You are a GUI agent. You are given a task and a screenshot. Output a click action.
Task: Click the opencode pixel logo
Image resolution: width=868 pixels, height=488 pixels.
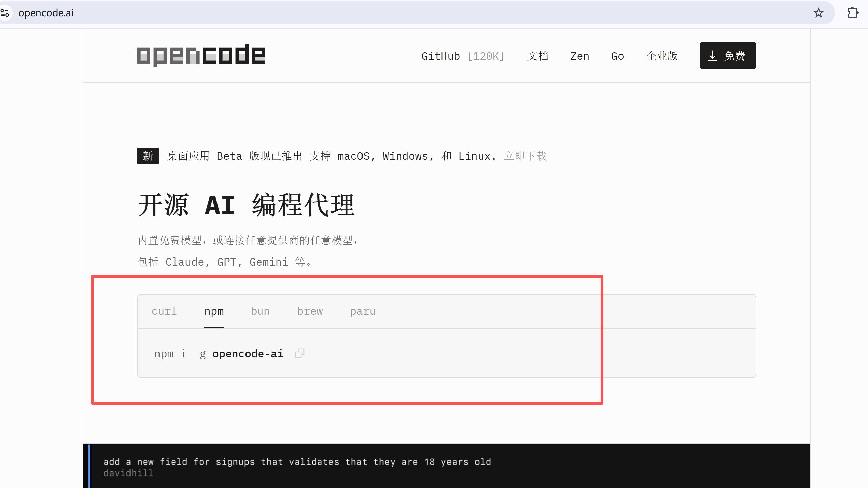coord(201,55)
